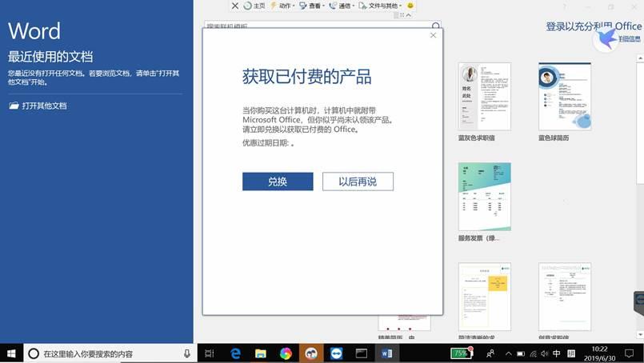Click 登录以充分利用 Office sign-in link

(x=594, y=26)
